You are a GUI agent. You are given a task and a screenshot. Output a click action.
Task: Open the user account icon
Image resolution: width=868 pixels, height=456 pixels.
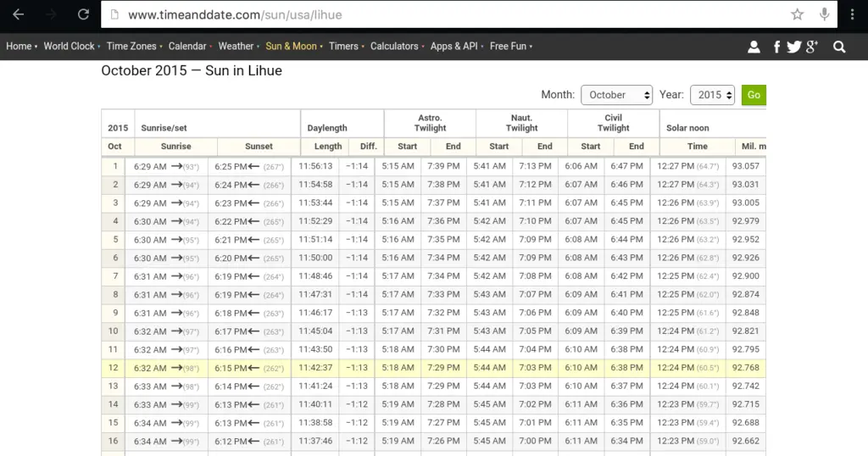pyautogui.click(x=754, y=47)
